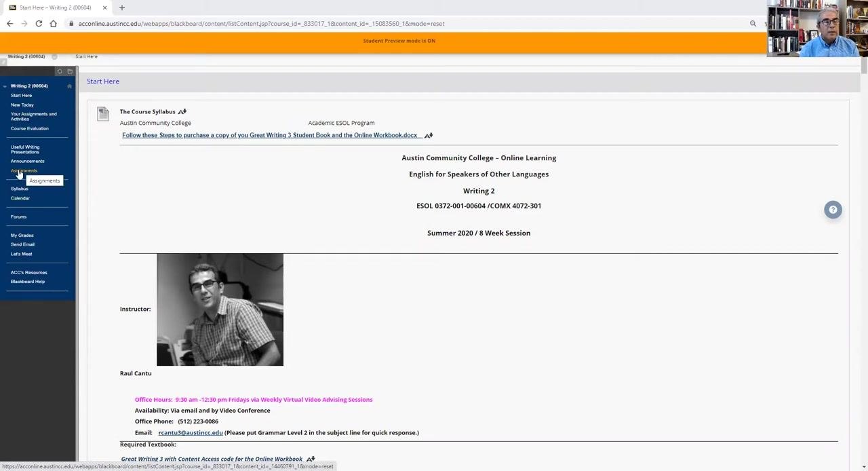Click the ESOL 0372-001-00604 course code text
This screenshot has width=868, height=471.
pyautogui.click(x=479, y=206)
